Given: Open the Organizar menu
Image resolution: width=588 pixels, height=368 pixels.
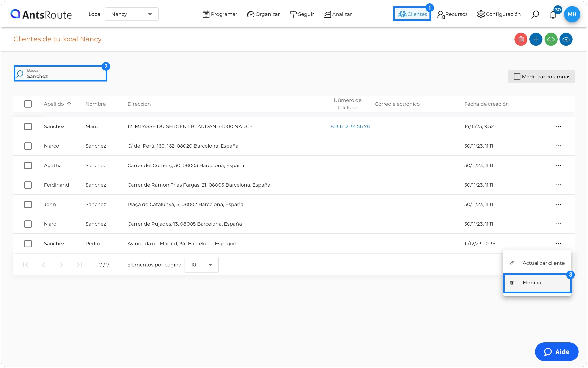Looking at the screenshot, I should coord(263,14).
